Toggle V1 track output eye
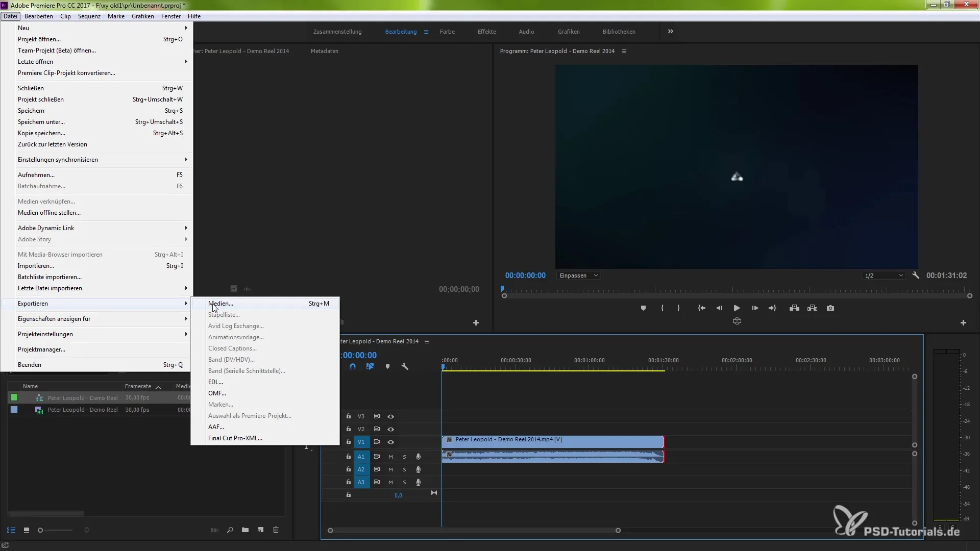 (390, 442)
